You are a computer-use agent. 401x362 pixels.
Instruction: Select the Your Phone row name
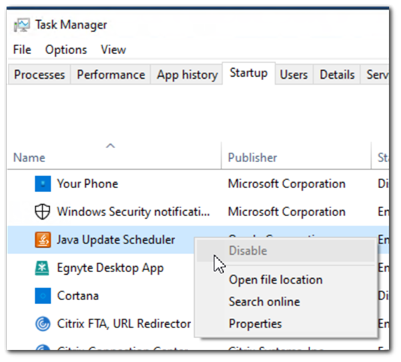point(87,184)
